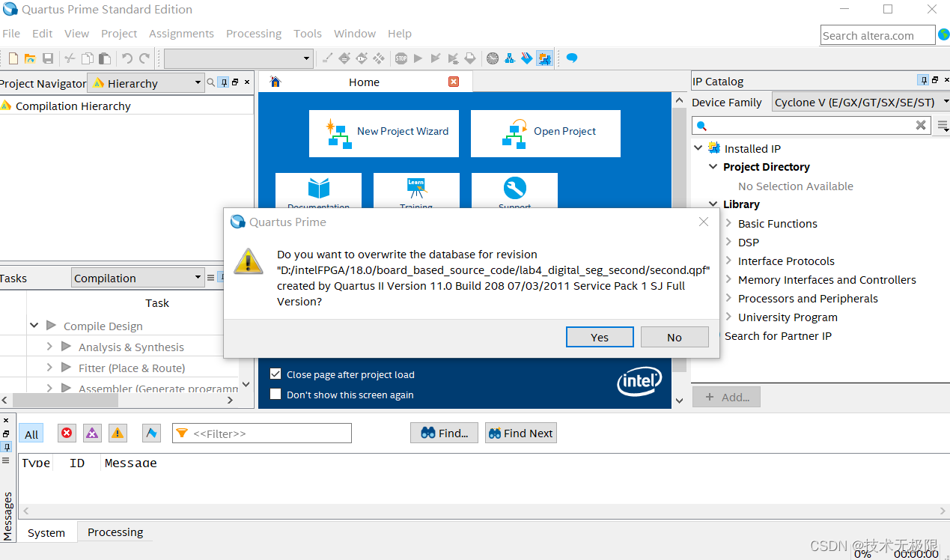Collapse the Installed IP tree node
Screen dimensions: 950x560
[x=698, y=148]
